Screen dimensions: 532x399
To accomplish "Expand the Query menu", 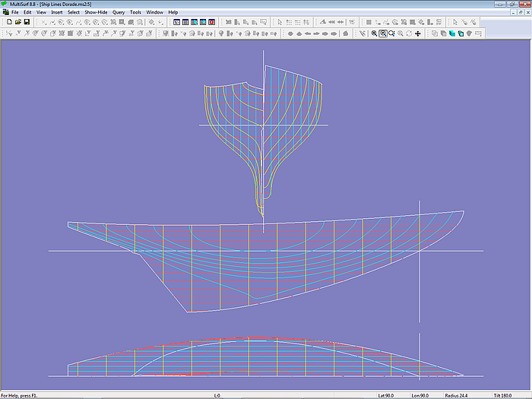I will tap(119, 13).
